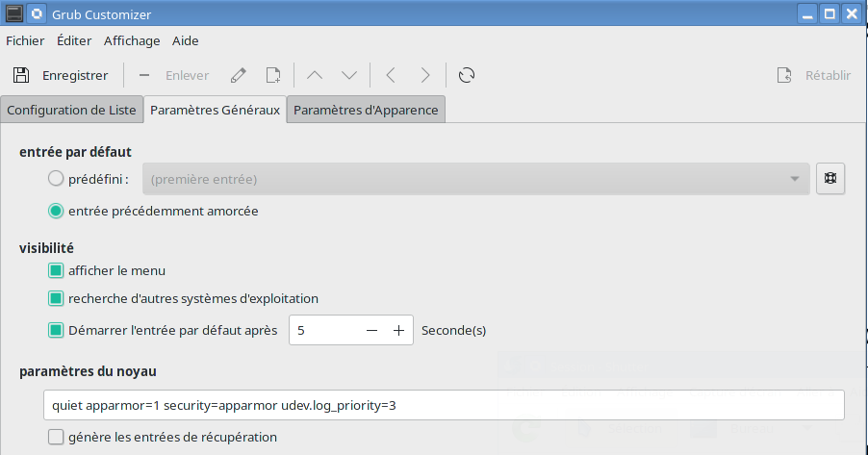Open the Aide menu
This screenshot has width=868, height=455.
186,41
